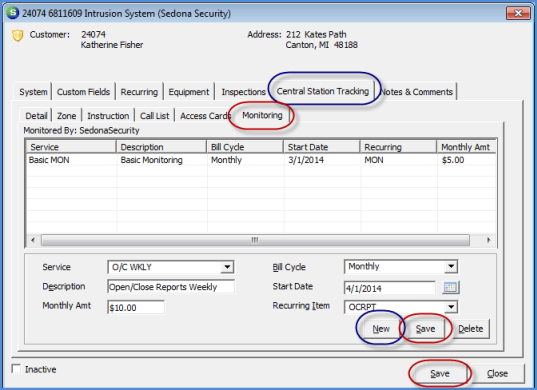Select the Monitoring sub-tab
The height and width of the screenshot is (390, 537).
click(x=262, y=115)
